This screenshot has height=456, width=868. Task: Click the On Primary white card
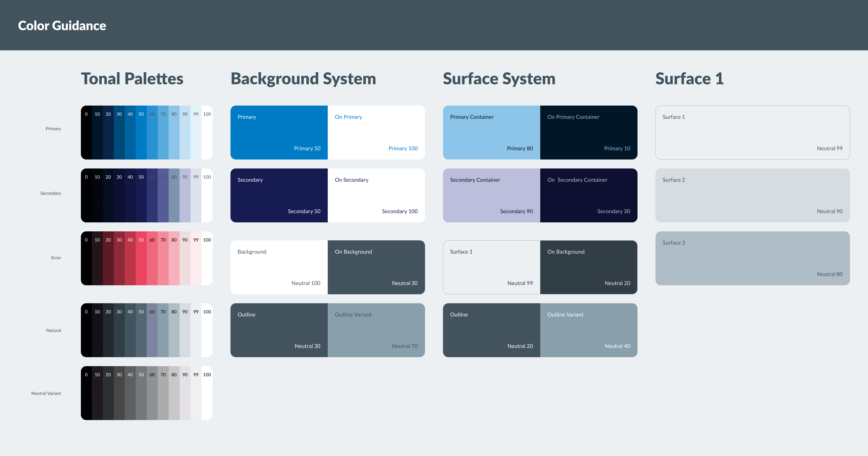[x=376, y=132]
